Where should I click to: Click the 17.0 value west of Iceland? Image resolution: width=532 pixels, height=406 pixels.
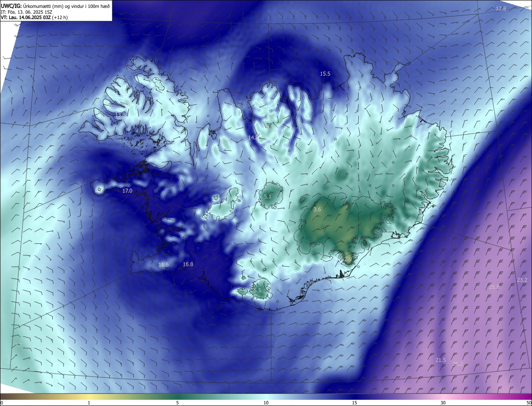click(x=127, y=191)
